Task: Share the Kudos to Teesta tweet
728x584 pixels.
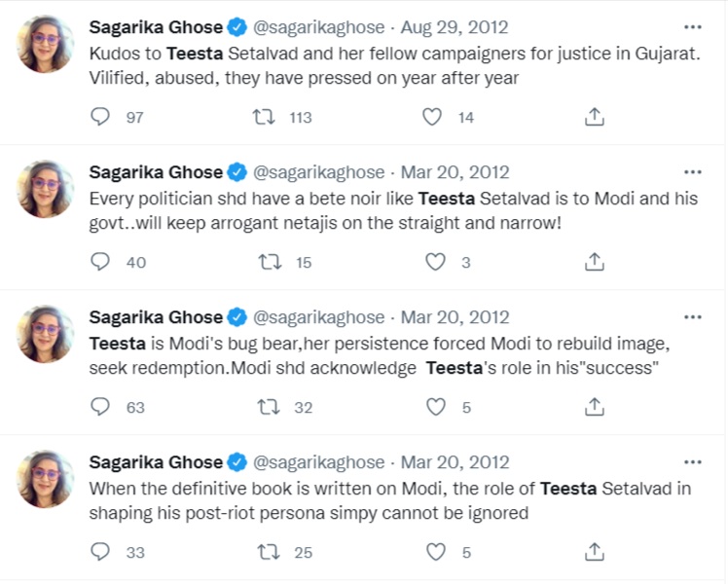Action: [x=595, y=118]
